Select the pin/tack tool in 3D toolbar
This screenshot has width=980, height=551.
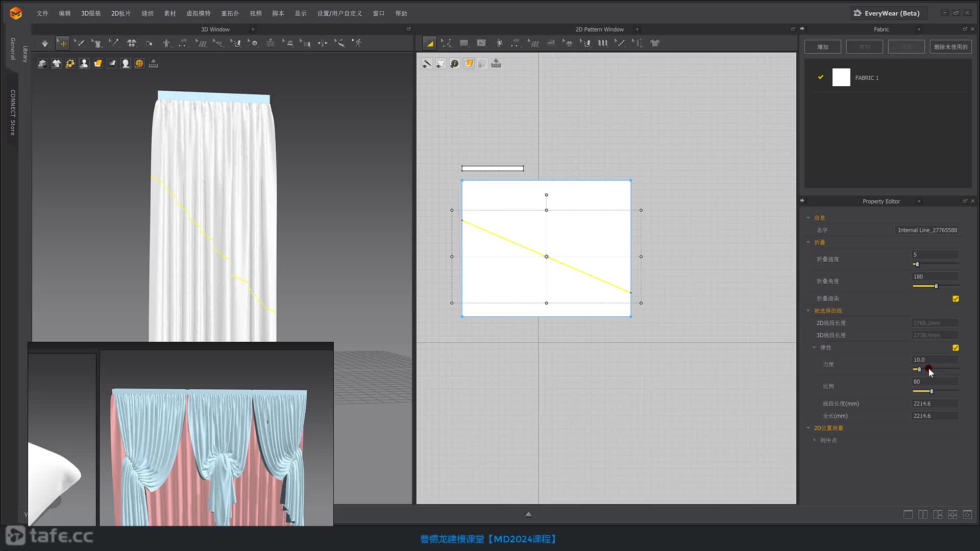[114, 43]
